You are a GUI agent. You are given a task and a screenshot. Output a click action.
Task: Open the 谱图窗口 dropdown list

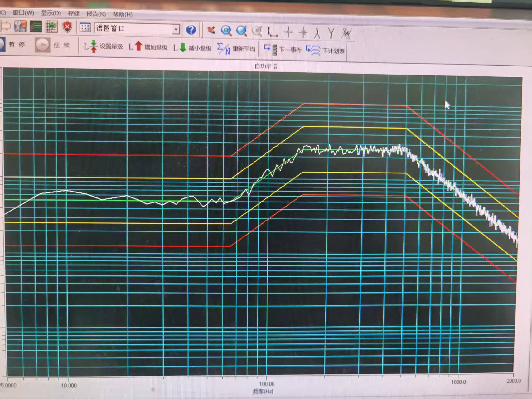coord(176,29)
